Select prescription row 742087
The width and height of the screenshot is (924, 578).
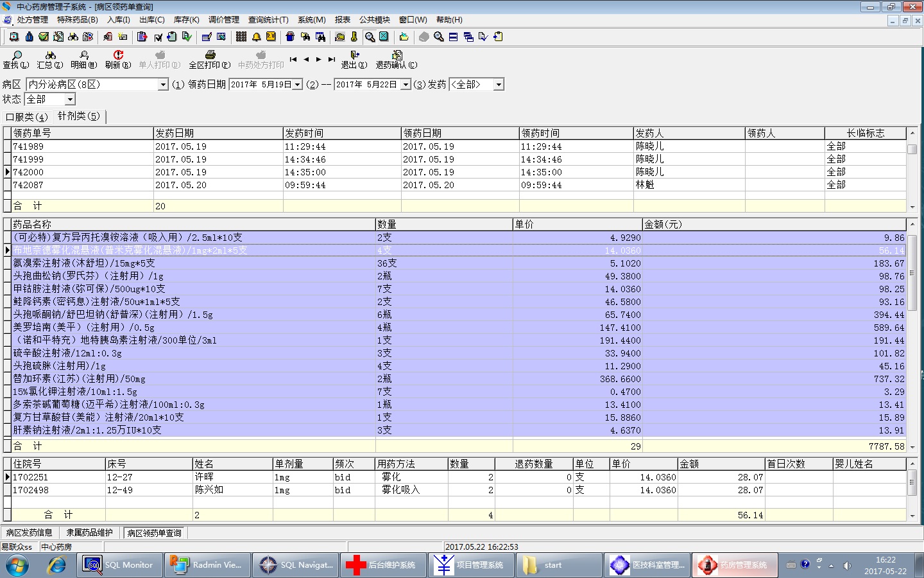point(28,185)
